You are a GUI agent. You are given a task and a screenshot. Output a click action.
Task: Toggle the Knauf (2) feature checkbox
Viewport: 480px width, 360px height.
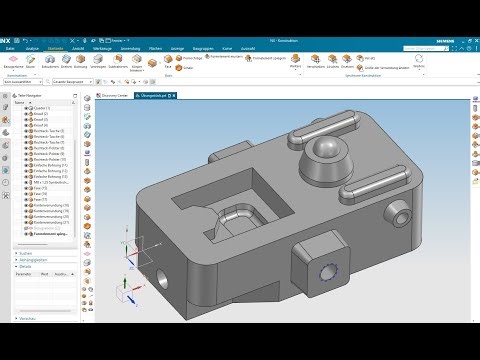(26, 114)
